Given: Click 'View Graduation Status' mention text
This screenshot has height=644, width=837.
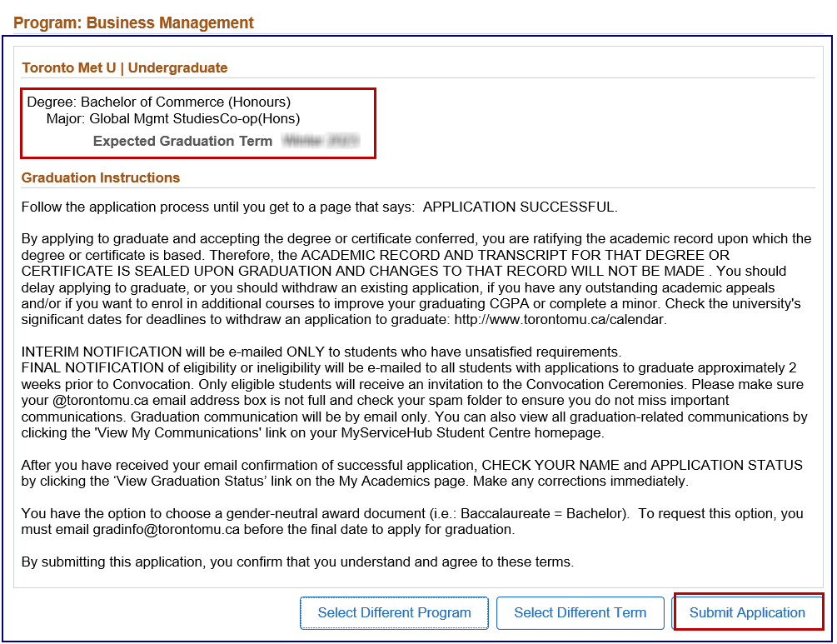Looking at the screenshot, I should pyautogui.click(x=190, y=482).
